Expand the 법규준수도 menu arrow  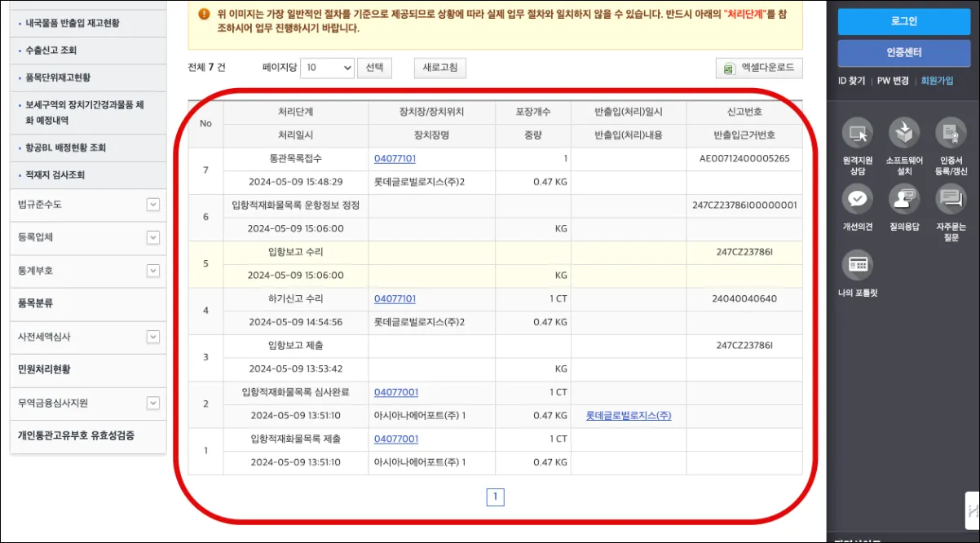pos(153,204)
